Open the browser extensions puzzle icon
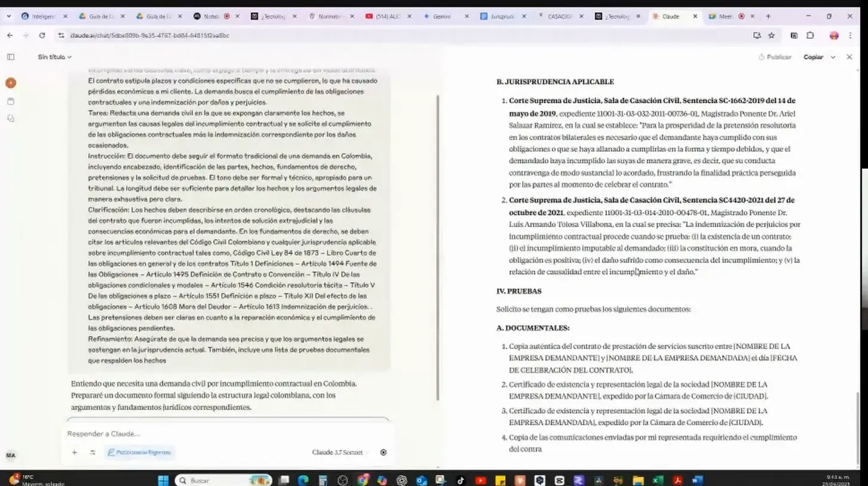The height and width of the screenshot is (486, 868). pyautogui.click(x=810, y=35)
